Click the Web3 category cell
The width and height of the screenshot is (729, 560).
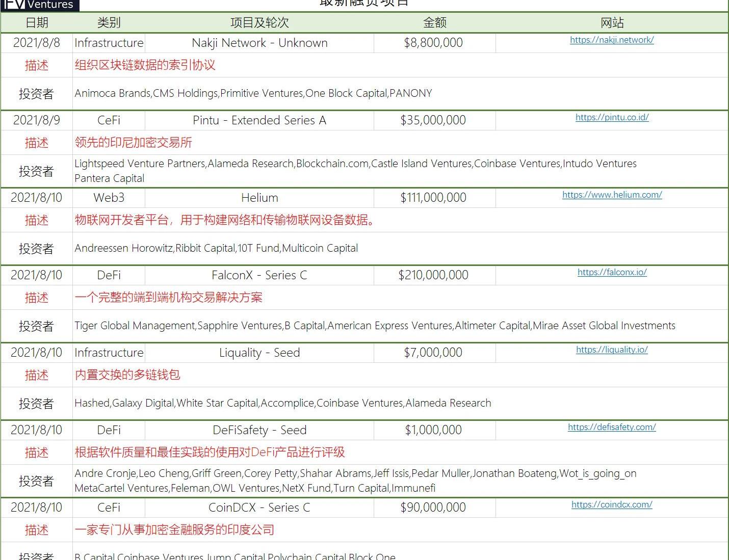pos(109,198)
